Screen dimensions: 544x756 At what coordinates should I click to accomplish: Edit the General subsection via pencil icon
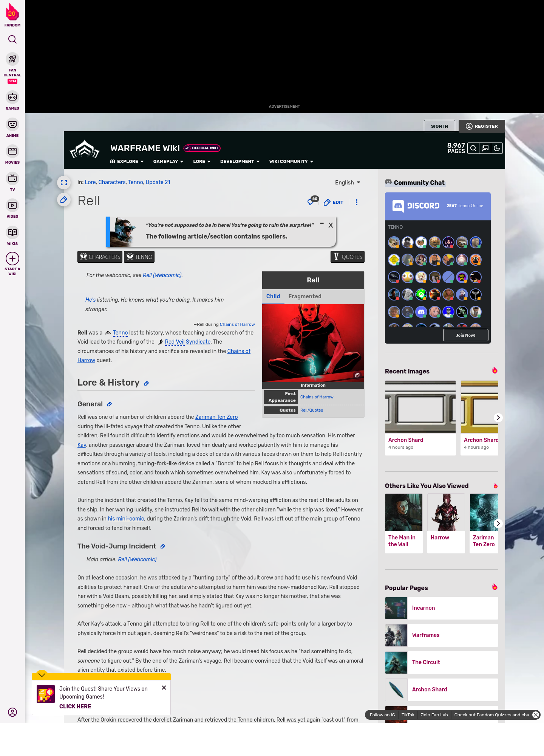[110, 404]
